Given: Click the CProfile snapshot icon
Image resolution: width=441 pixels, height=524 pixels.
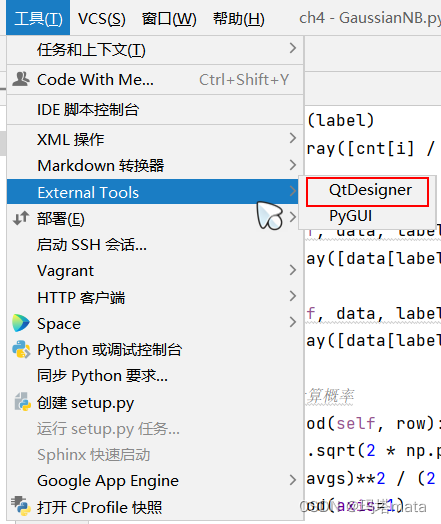Looking at the screenshot, I should tap(20, 507).
